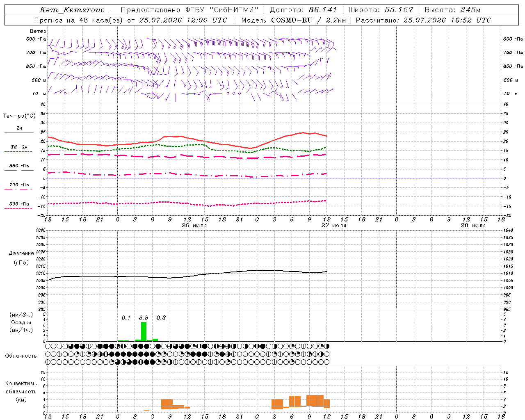This screenshot has width=525, height=420.
Task: Click the Ветер wind section label
Action: pos(38,31)
